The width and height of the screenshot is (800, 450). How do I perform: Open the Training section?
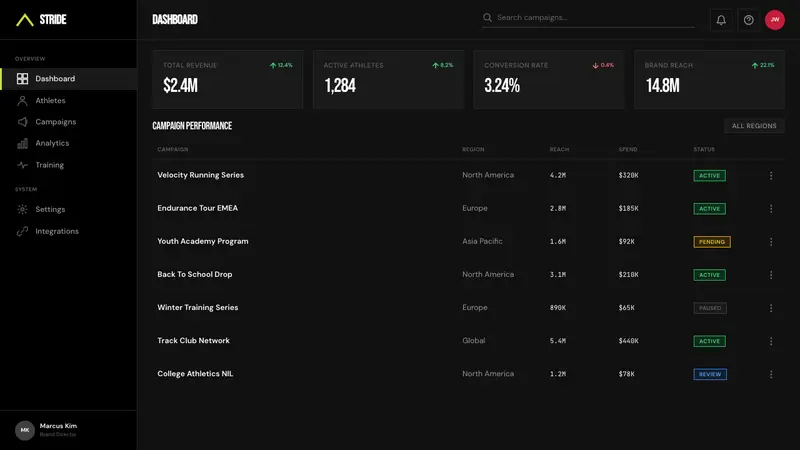tap(68, 165)
